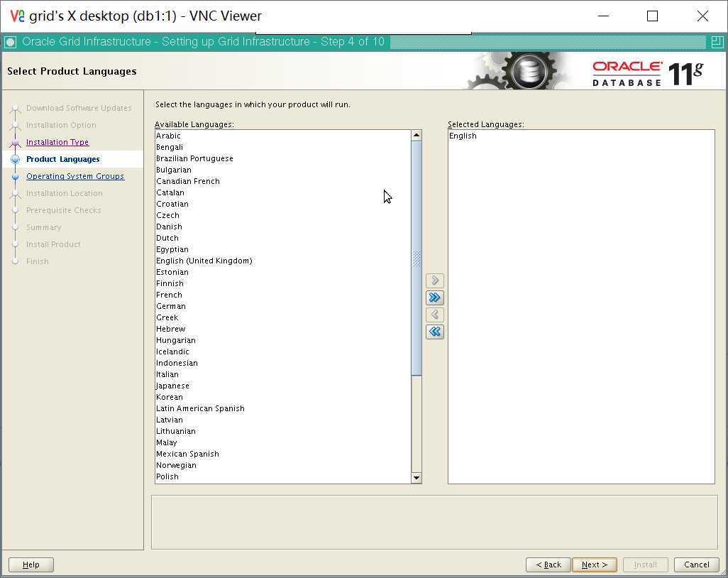Open the Installation Type step link

(x=57, y=142)
